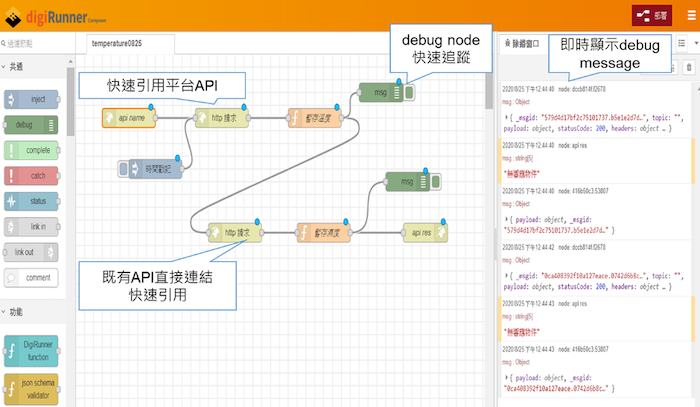The width and height of the screenshot is (700, 407).
Task: Click 'node: 416b58c3.53807' label at 12:44:43
Action: (x=583, y=349)
